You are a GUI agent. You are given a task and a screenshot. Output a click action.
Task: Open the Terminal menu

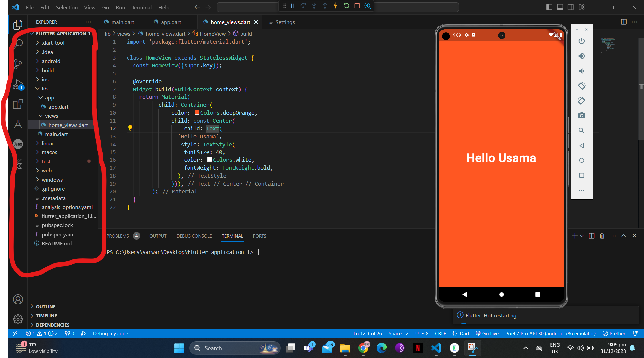141,7
